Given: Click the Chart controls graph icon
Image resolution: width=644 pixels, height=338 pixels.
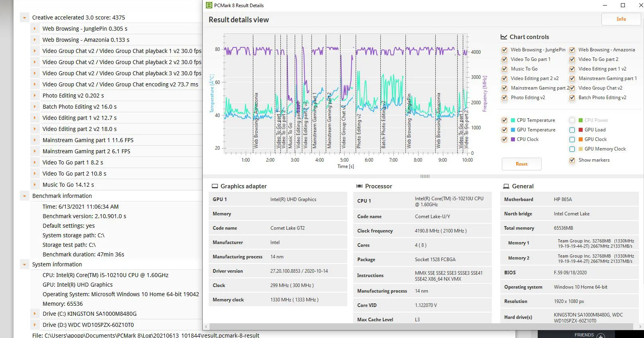Looking at the screenshot, I should point(504,37).
